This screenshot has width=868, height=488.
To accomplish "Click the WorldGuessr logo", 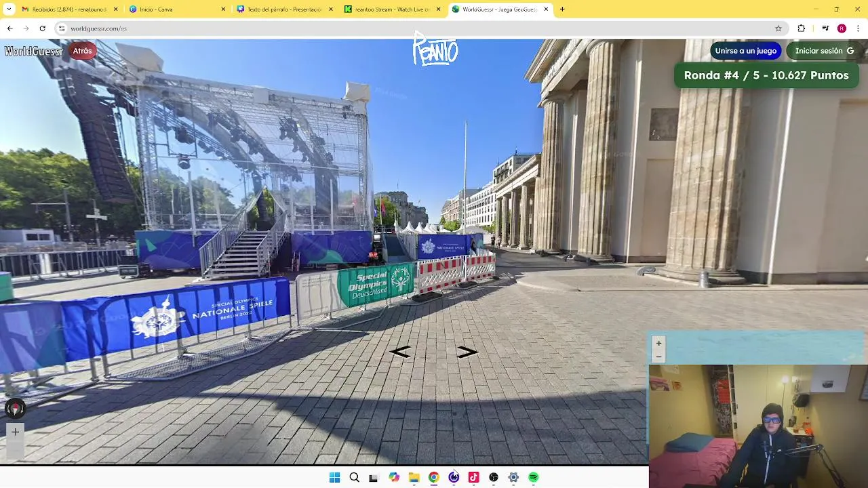I will pyautogui.click(x=34, y=52).
